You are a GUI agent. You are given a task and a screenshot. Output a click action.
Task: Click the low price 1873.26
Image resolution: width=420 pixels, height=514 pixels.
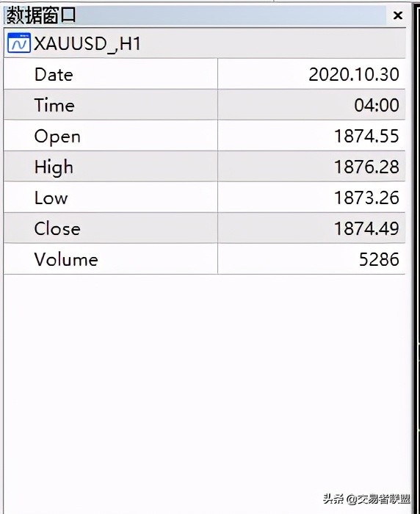coord(366,198)
